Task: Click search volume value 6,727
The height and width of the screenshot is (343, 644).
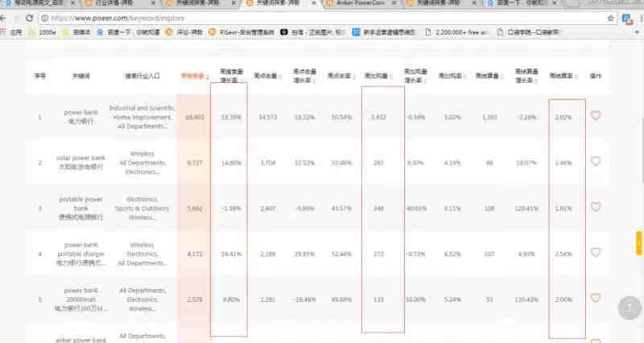Action: click(194, 163)
